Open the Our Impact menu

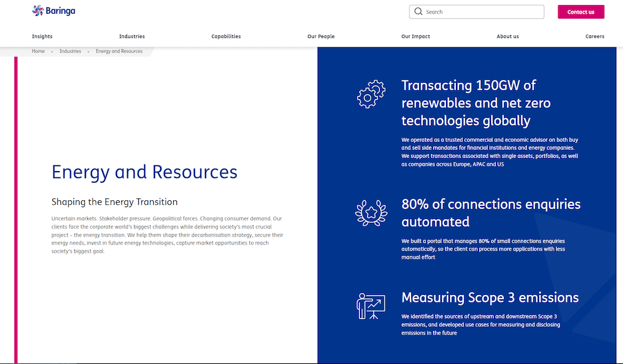416,36
